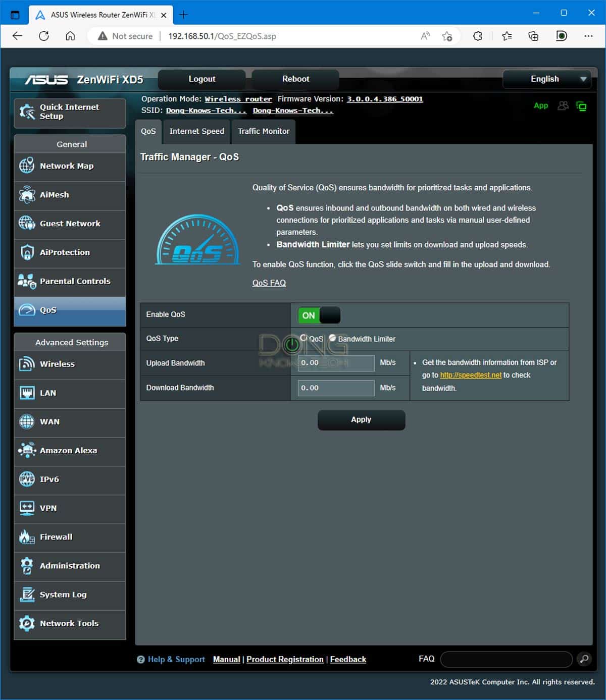Toggle the Enable QoS switch
Screen dimensions: 606x700
[x=319, y=315]
